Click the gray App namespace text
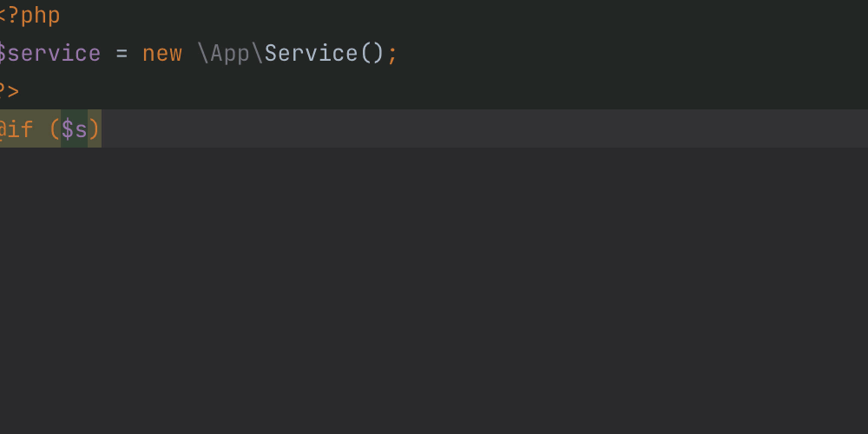 click(x=230, y=54)
